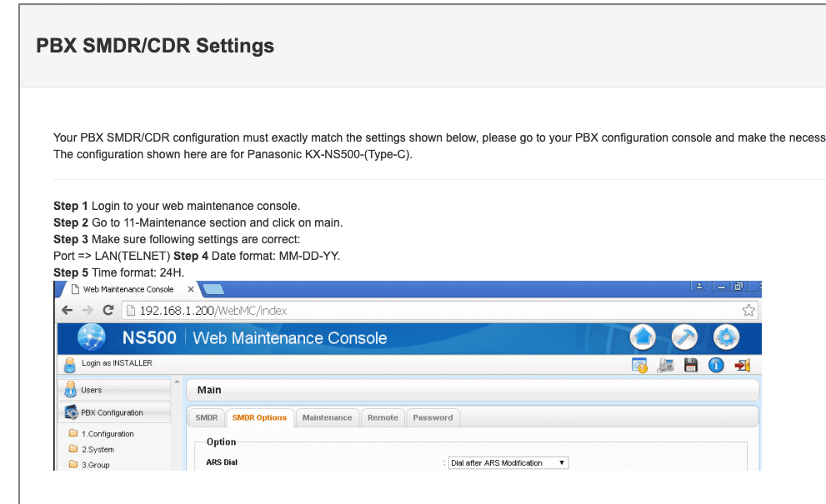Click the 'Main' panel heading
This screenshot has width=826, height=504.
click(x=209, y=390)
